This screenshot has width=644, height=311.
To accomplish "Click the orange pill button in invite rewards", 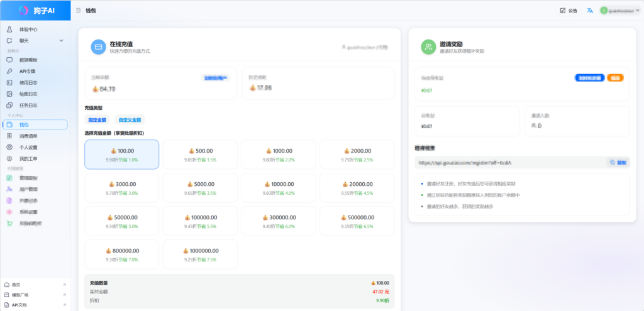I will (x=615, y=77).
